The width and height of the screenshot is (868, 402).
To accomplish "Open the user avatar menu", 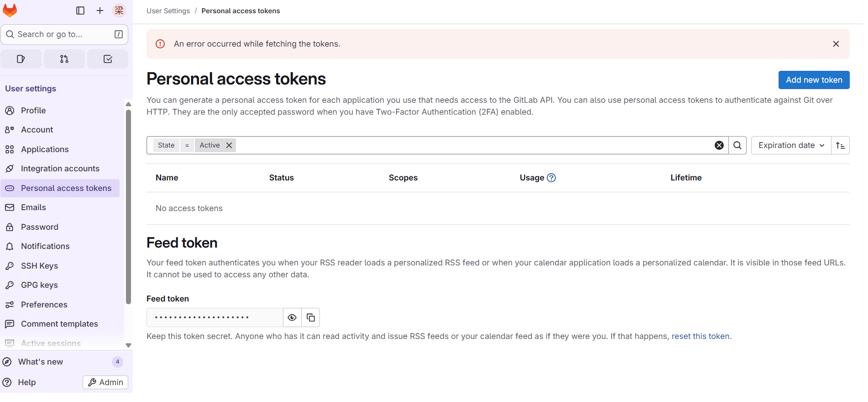I will [x=119, y=11].
